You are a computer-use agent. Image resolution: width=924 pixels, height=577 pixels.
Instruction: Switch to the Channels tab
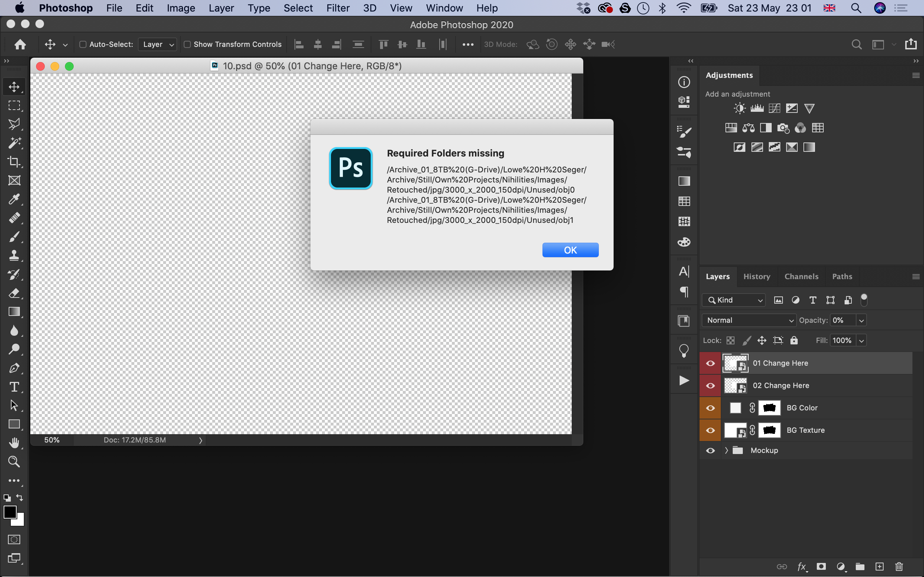pos(802,277)
